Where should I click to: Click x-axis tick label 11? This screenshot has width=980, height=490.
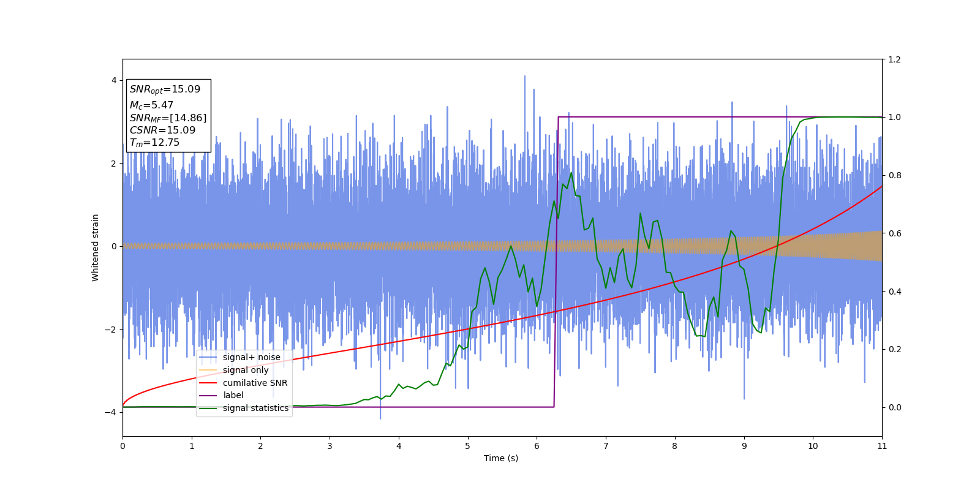[x=882, y=446]
